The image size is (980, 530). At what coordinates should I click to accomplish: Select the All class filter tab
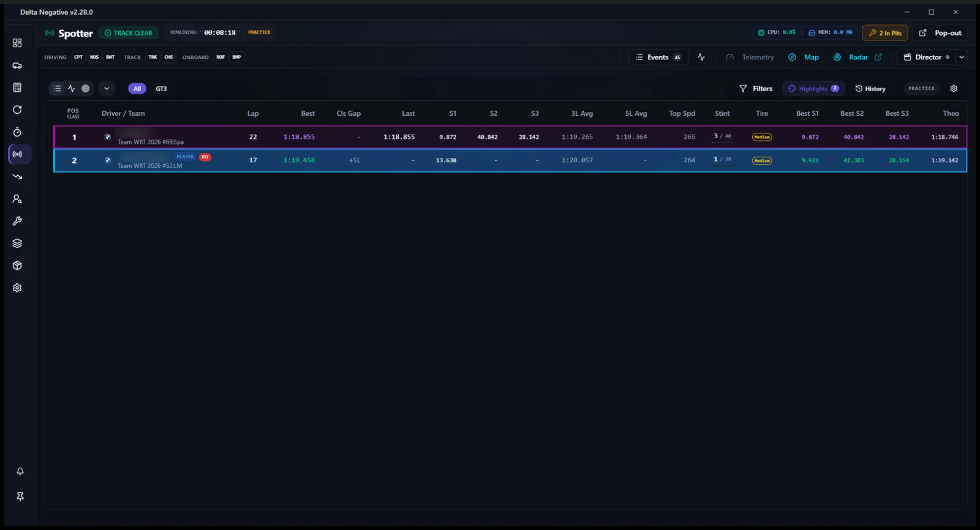[x=137, y=89]
